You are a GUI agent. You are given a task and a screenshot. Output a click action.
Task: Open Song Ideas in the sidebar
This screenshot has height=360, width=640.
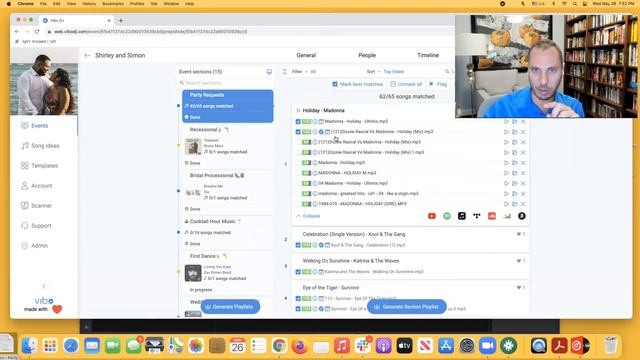tap(40, 146)
